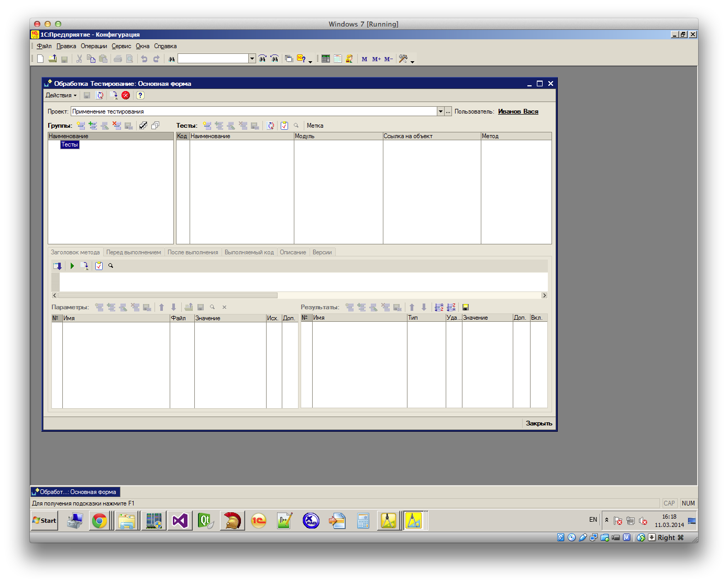Click the open file icon in main toolbar
This screenshot has height=584, width=728.
[52, 59]
